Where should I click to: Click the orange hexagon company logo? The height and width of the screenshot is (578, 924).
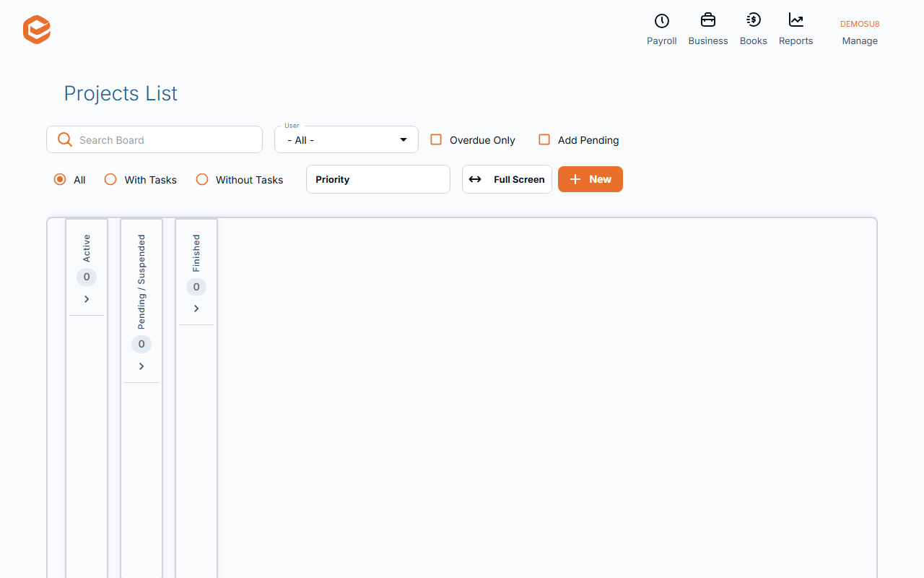(37, 30)
